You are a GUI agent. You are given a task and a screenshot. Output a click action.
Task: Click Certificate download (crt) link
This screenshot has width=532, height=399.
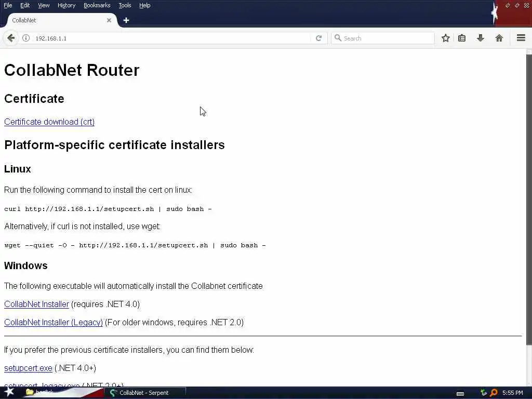tap(49, 122)
